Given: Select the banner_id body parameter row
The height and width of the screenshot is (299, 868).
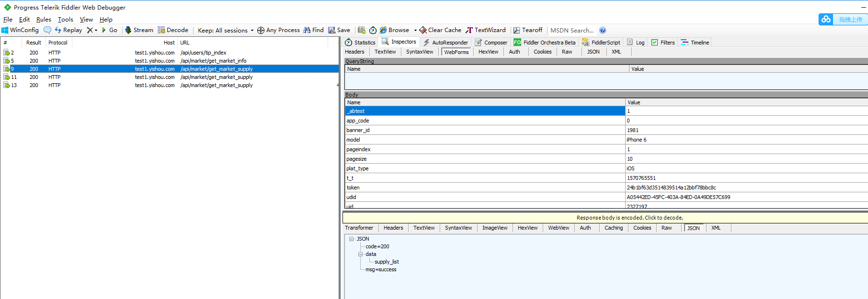Looking at the screenshot, I should point(606,130).
